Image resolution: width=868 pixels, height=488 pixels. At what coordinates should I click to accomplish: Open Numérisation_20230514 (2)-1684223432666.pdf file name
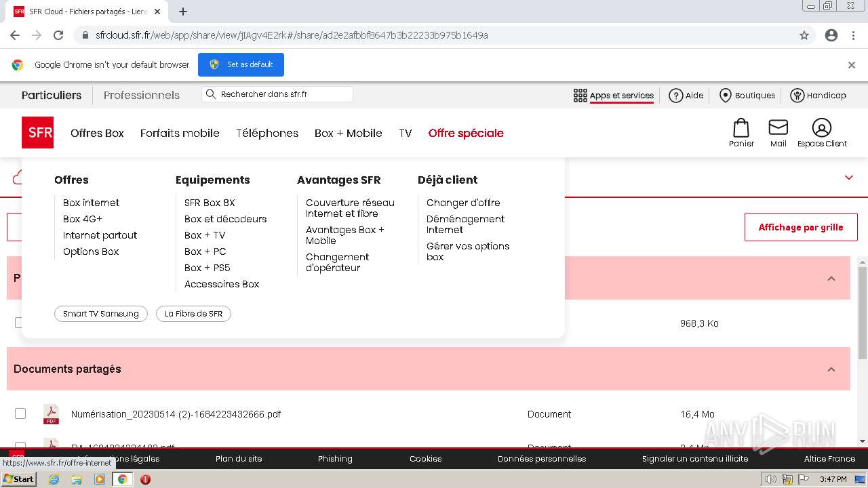[176, 414]
